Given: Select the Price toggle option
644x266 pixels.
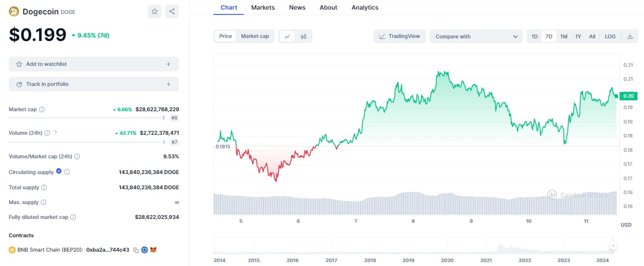Looking at the screenshot, I should click(226, 36).
